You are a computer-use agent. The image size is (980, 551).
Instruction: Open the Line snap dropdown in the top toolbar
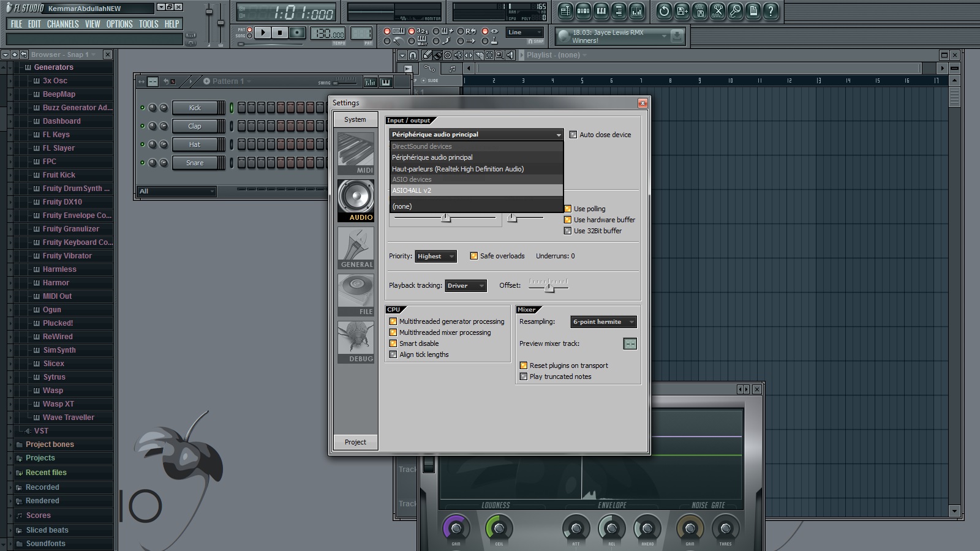[525, 32]
